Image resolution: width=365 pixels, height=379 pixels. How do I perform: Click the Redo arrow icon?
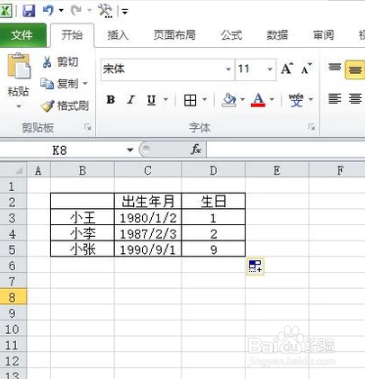(x=76, y=11)
